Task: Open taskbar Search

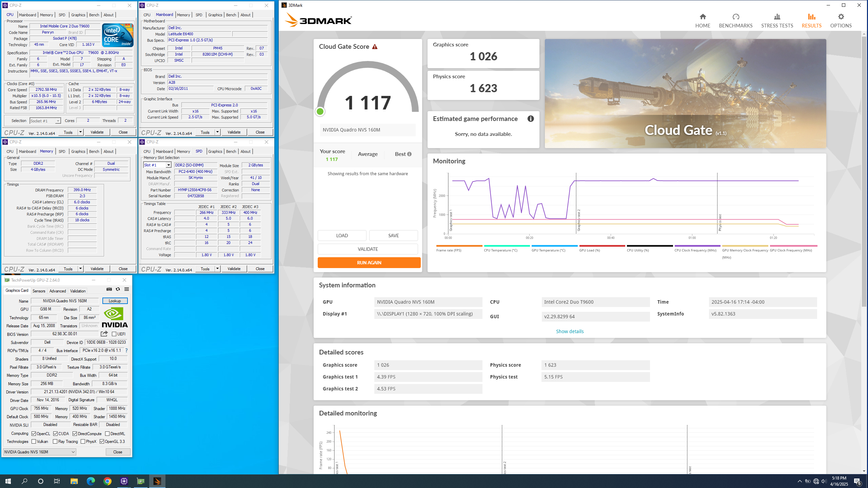Action: click(x=24, y=481)
